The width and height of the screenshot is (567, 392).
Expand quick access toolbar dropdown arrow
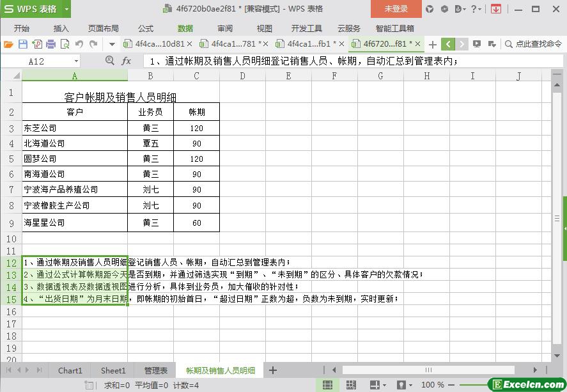(x=112, y=45)
